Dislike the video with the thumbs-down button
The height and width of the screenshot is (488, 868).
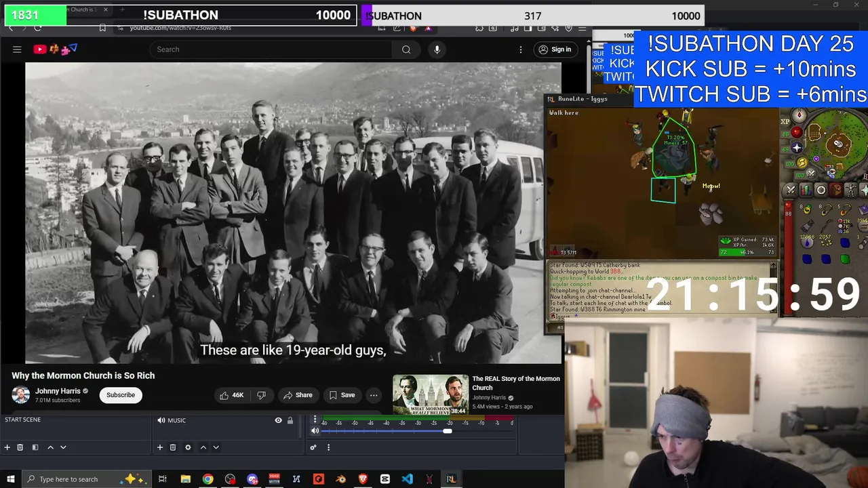261,395
